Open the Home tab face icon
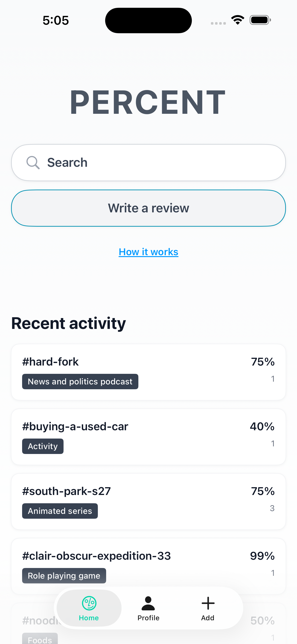The image size is (297, 644). pyautogui.click(x=89, y=603)
